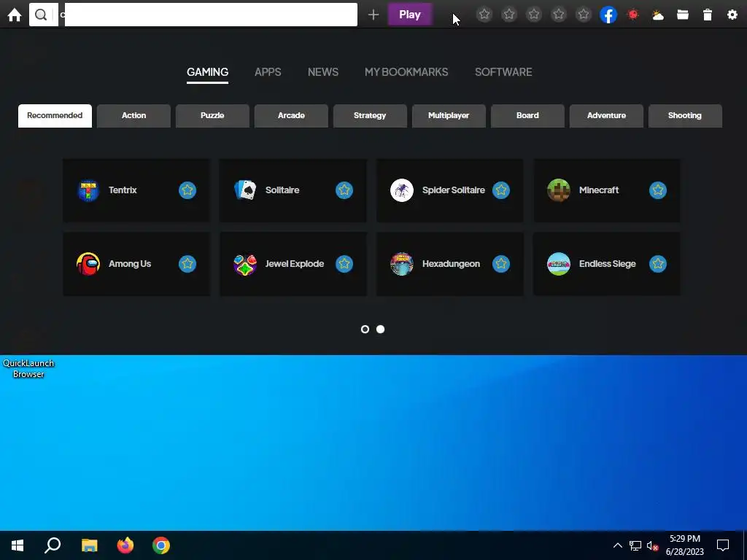Image resolution: width=747 pixels, height=560 pixels.
Task: Launch Chrome from taskbar
Action: coord(161,545)
